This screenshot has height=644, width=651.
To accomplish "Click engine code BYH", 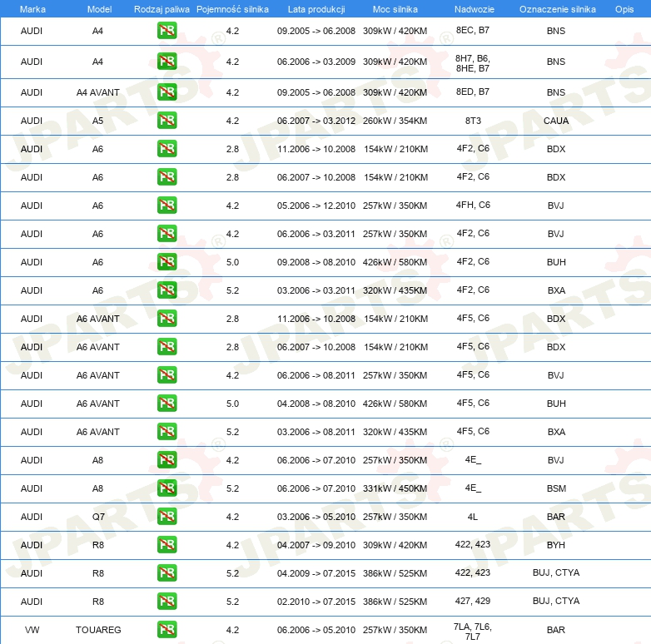I will [556, 545].
